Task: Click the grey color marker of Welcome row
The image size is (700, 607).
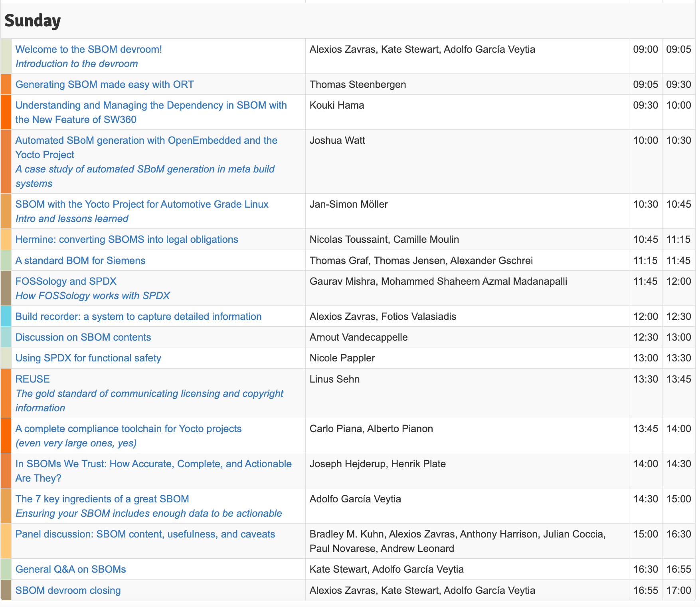Action: [x=6, y=56]
